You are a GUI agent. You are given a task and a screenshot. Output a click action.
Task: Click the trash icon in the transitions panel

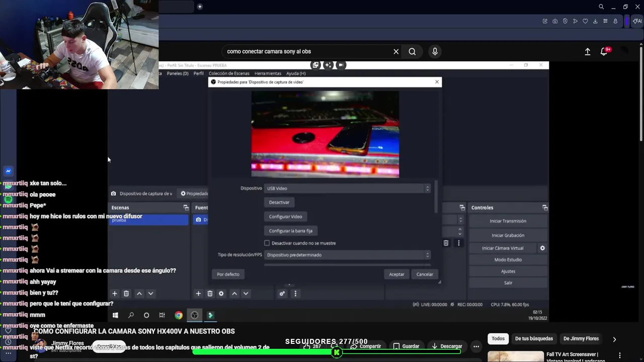tap(446, 243)
